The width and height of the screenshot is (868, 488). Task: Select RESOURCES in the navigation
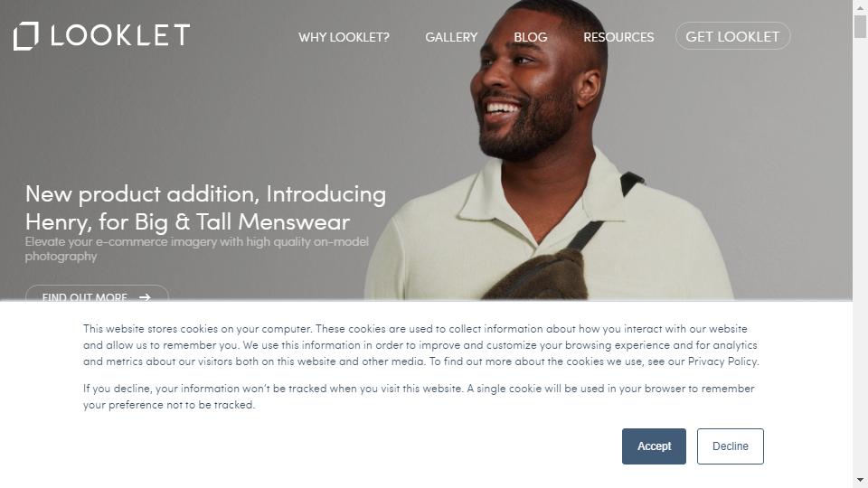tap(618, 37)
